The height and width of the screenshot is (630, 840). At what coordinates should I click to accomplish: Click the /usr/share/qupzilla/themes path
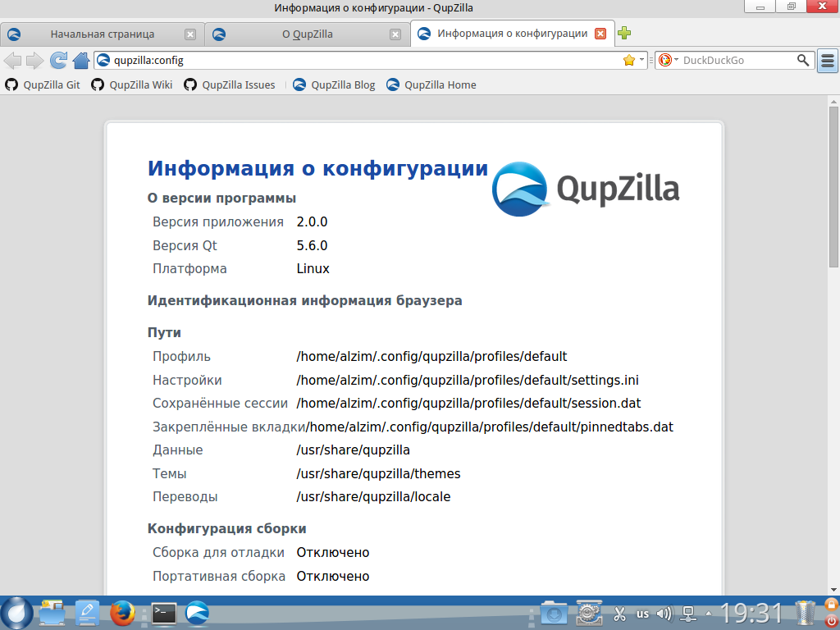379,473
